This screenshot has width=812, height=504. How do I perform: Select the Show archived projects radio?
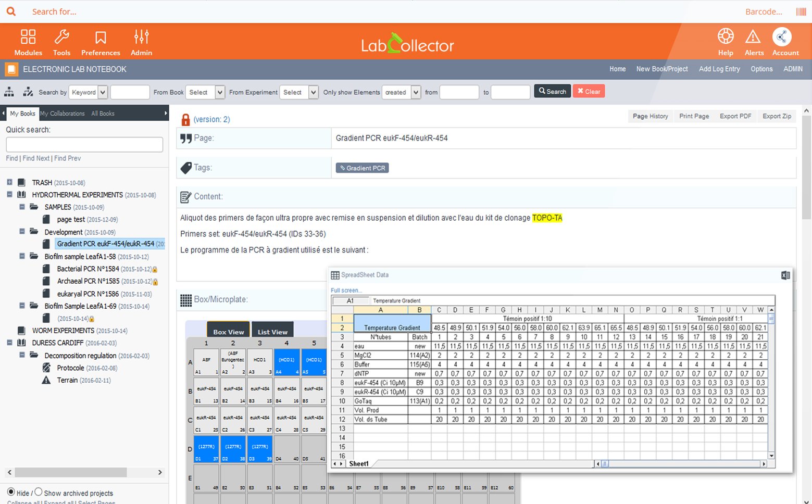(x=38, y=492)
